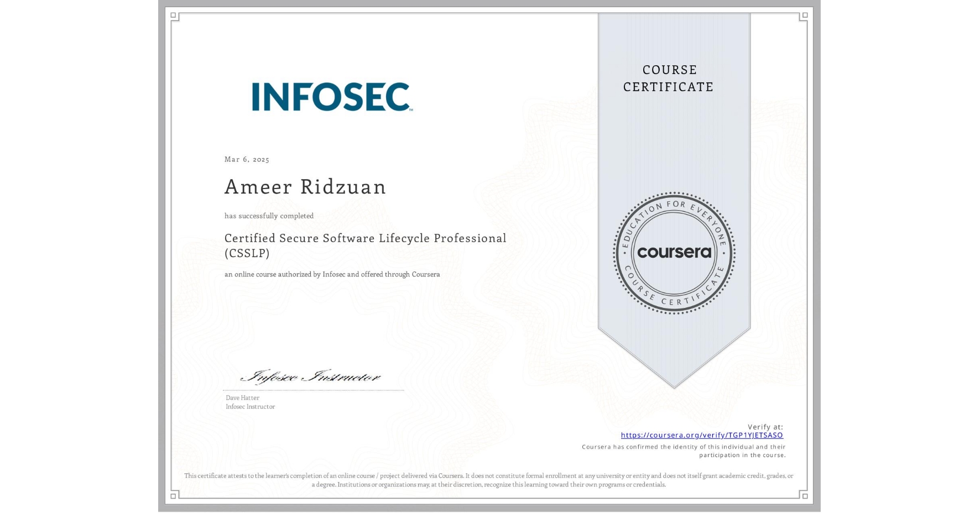Select the date Mar 6, 2025

coord(246,159)
